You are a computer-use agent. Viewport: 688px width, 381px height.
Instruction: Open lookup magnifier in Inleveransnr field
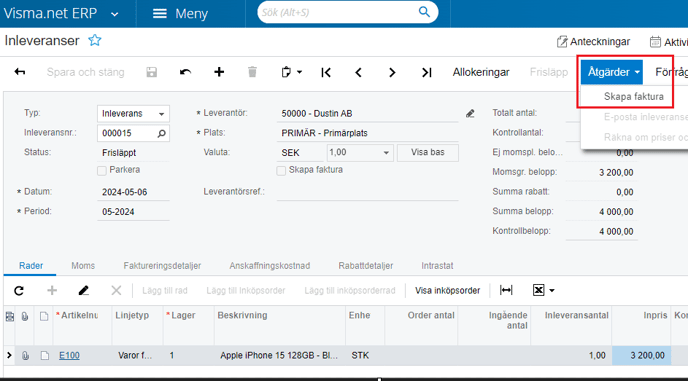click(x=161, y=133)
